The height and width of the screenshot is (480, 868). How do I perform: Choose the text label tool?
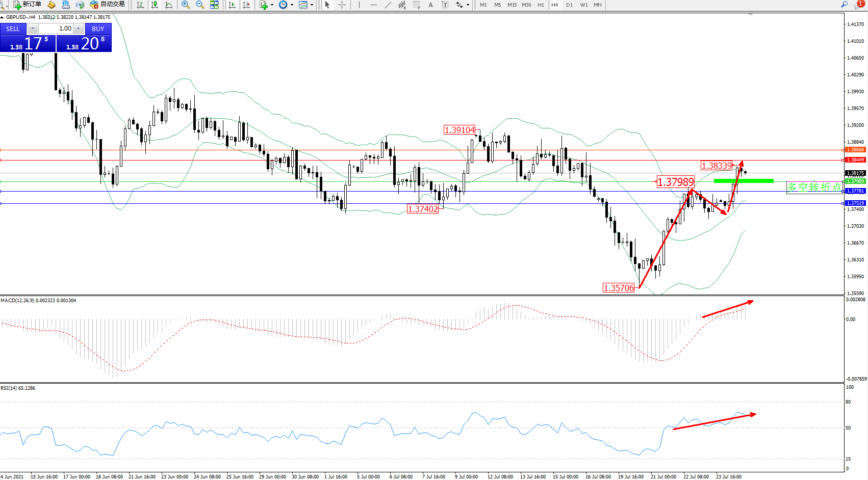[x=445, y=5]
